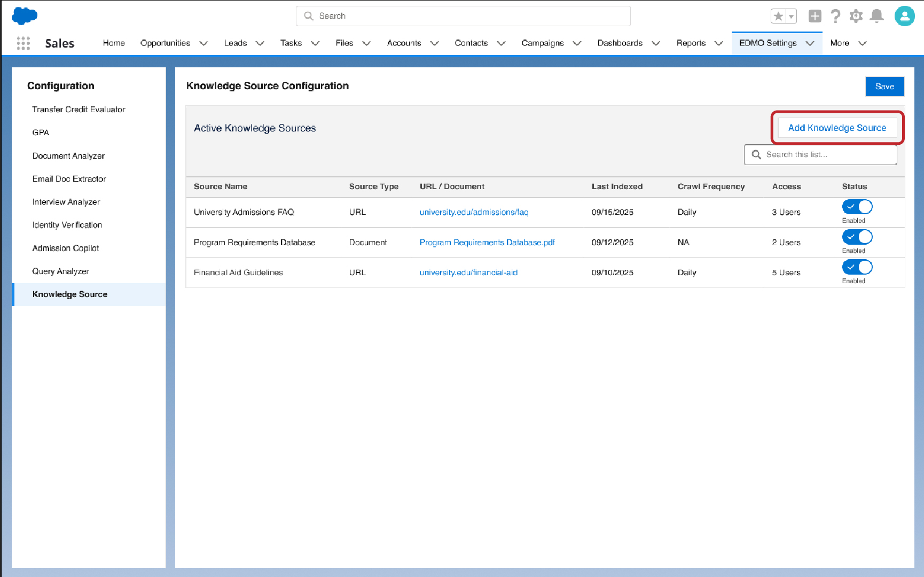This screenshot has width=924, height=577.
Task: Disable the University Admissions FAQ status toggle
Action: click(857, 207)
